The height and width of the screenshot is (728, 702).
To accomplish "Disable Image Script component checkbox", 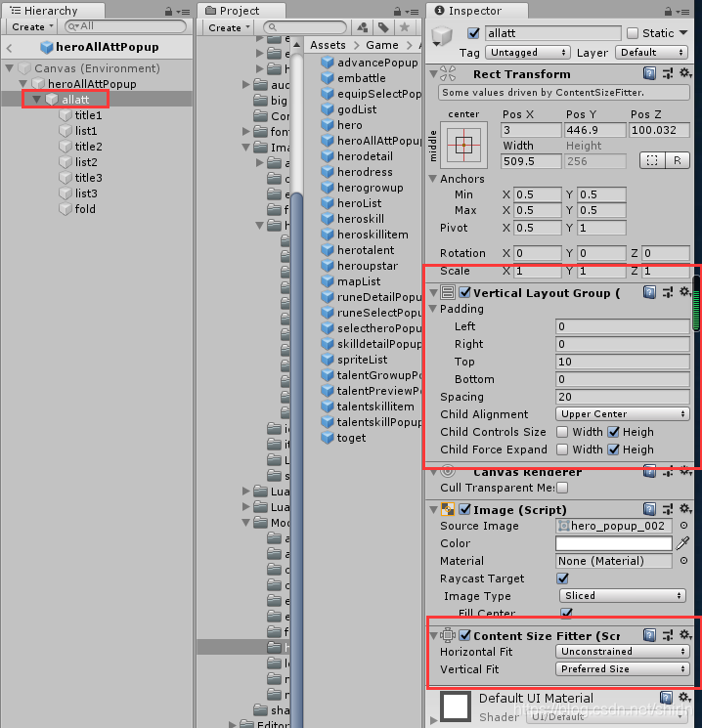I will coord(464,509).
